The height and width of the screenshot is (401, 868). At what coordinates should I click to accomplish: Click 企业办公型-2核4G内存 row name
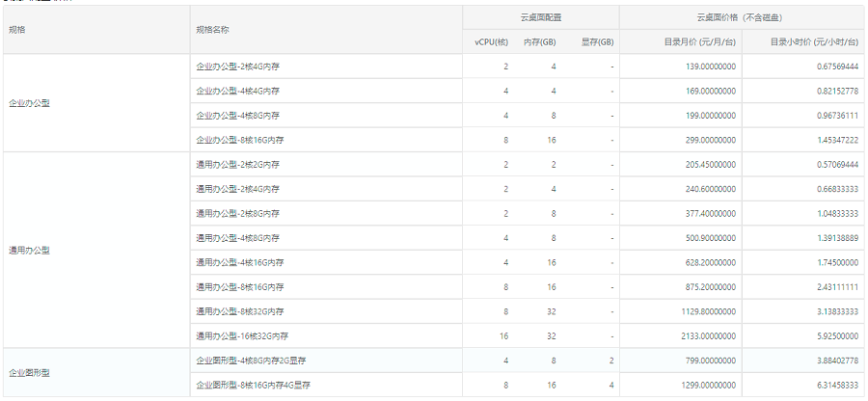[x=237, y=67]
